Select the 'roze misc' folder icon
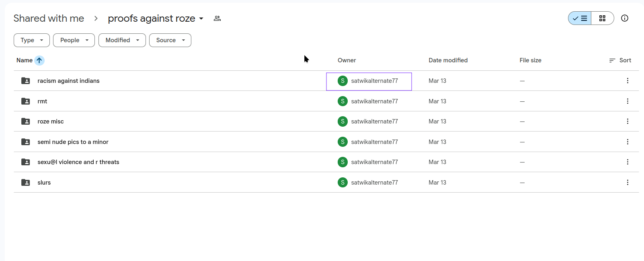644x261 pixels. click(x=26, y=121)
